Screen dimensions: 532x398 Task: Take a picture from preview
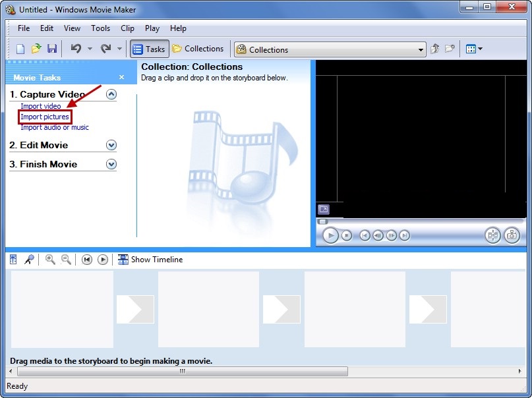[512, 235]
